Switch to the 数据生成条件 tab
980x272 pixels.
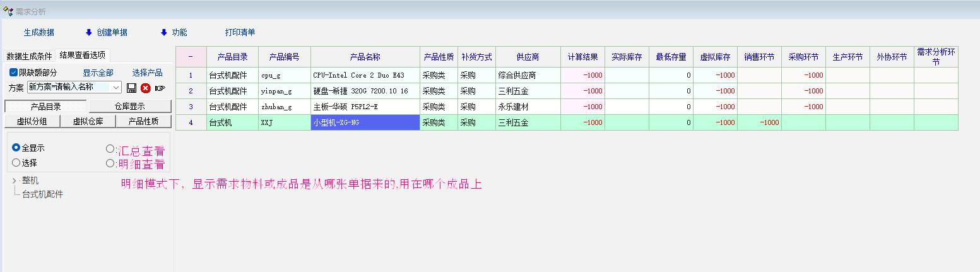point(29,55)
